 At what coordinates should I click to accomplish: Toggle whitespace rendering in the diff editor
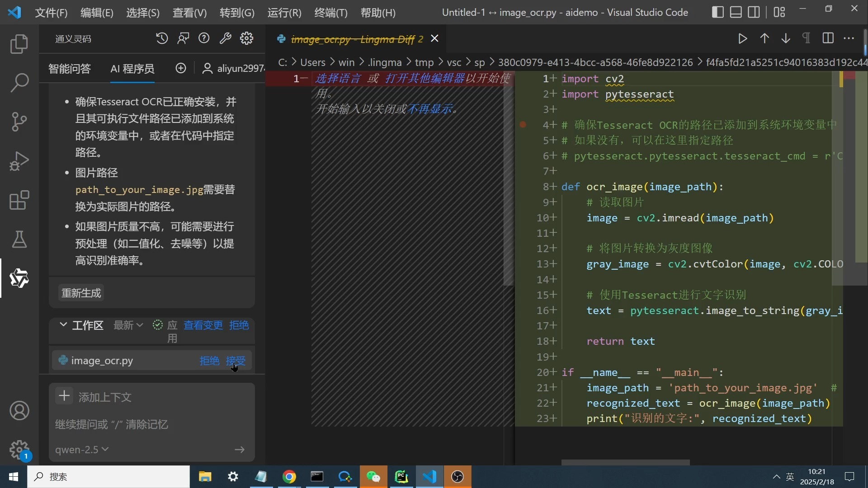pyautogui.click(x=806, y=38)
